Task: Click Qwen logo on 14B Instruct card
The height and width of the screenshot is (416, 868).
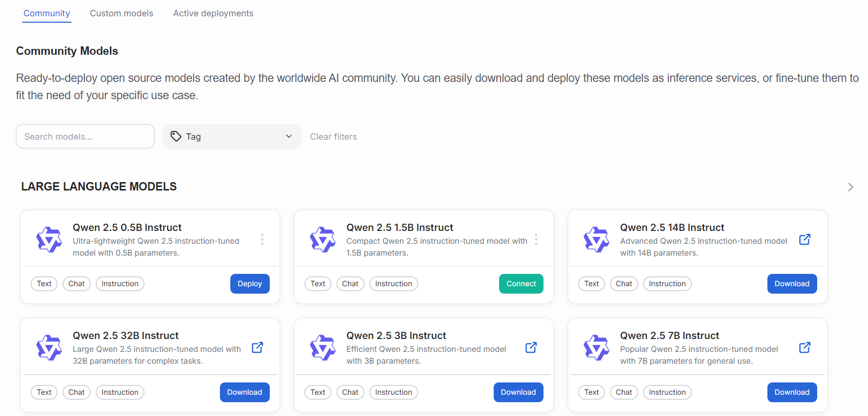Action: click(x=597, y=240)
